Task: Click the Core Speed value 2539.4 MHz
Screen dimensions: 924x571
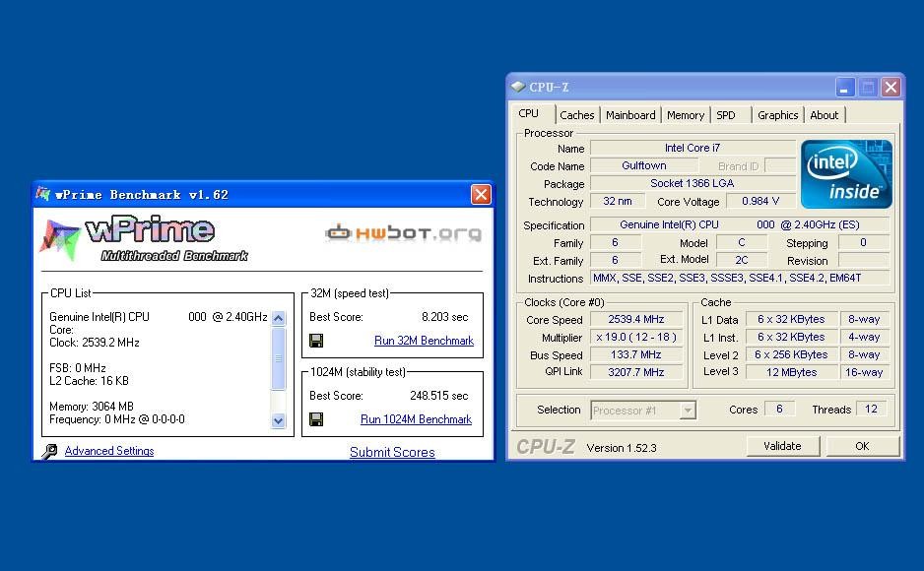Action: (x=636, y=319)
